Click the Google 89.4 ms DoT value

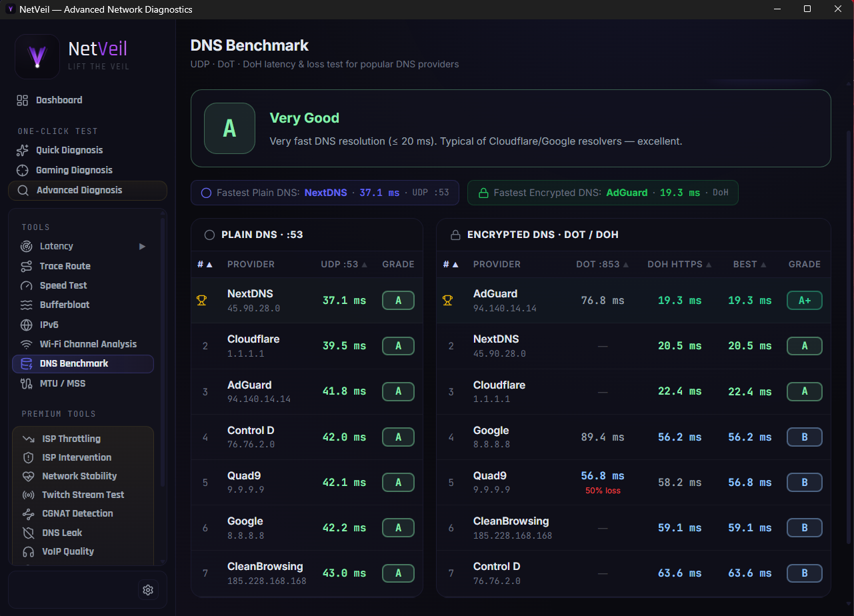(x=603, y=437)
